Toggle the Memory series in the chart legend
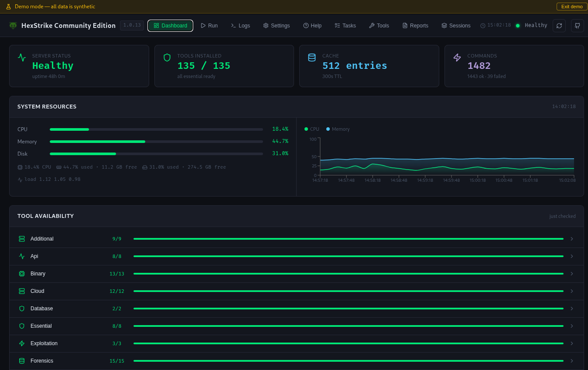This screenshot has height=370, width=588. pyautogui.click(x=337, y=129)
